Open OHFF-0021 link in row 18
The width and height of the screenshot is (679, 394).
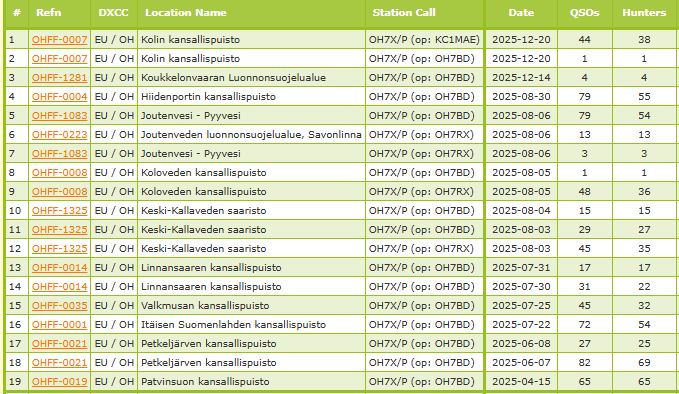coord(60,362)
